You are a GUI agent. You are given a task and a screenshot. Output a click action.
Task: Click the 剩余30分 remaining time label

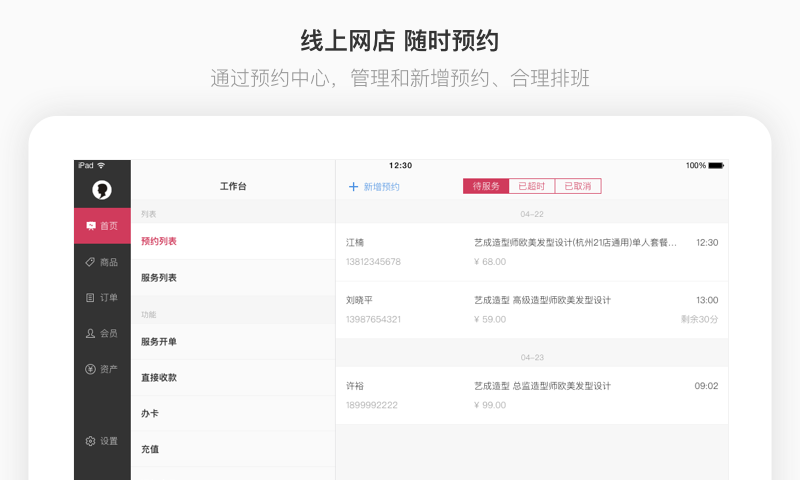pos(699,319)
